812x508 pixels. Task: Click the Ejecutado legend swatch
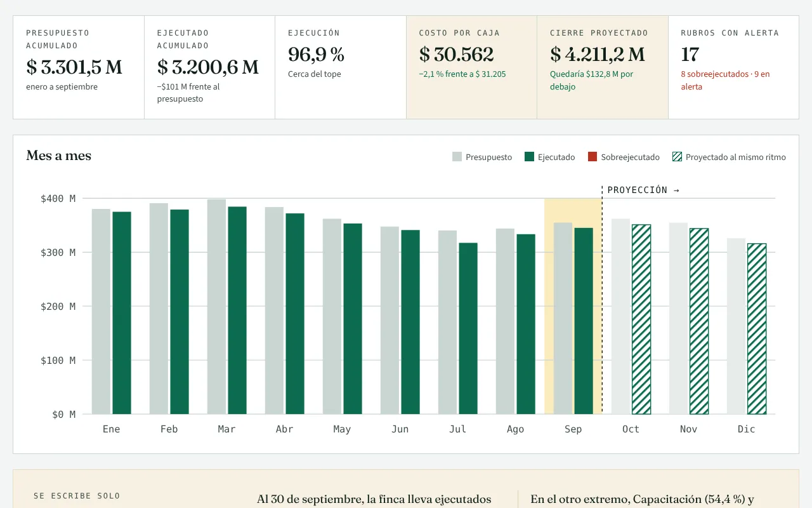coord(529,157)
